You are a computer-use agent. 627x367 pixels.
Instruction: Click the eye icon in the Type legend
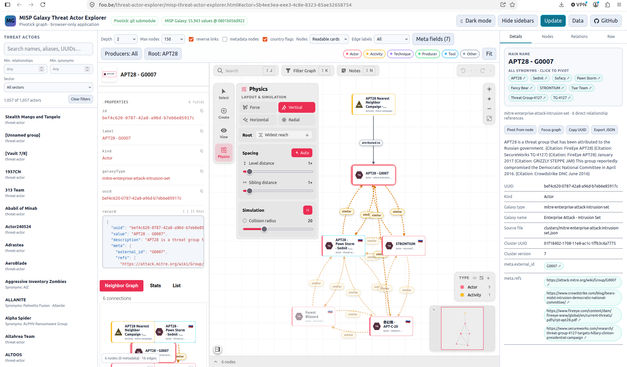click(x=475, y=278)
